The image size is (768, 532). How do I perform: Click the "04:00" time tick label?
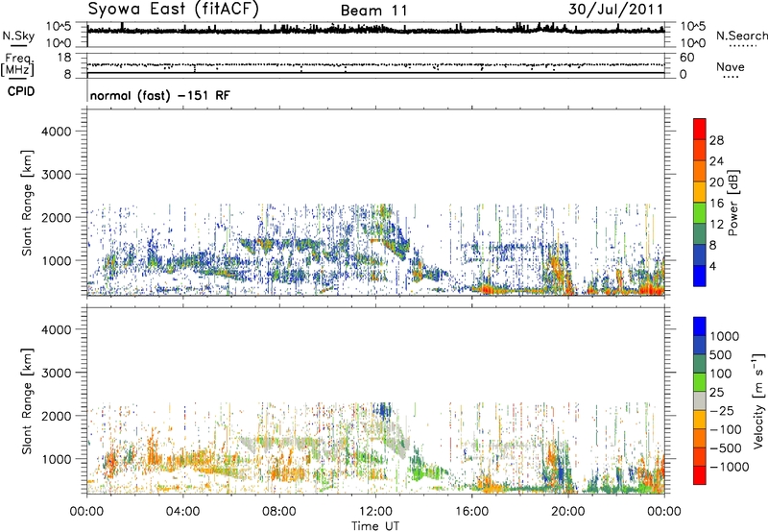pos(182,512)
